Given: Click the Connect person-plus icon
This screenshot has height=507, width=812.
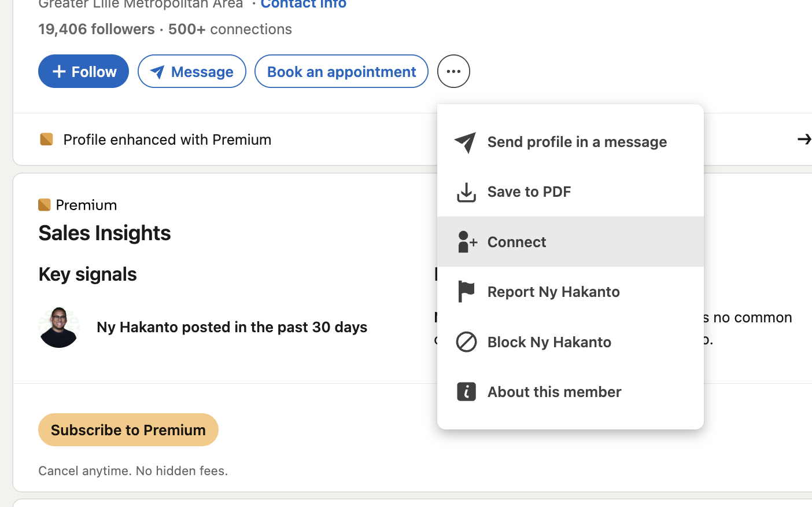Looking at the screenshot, I should (x=467, y=242).
